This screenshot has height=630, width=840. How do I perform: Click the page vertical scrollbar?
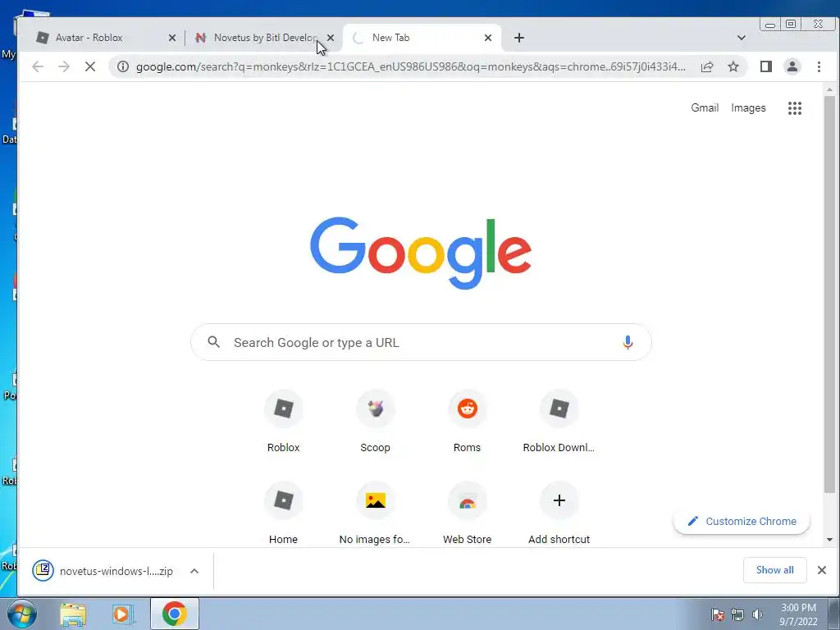click(x=829, y=294)
